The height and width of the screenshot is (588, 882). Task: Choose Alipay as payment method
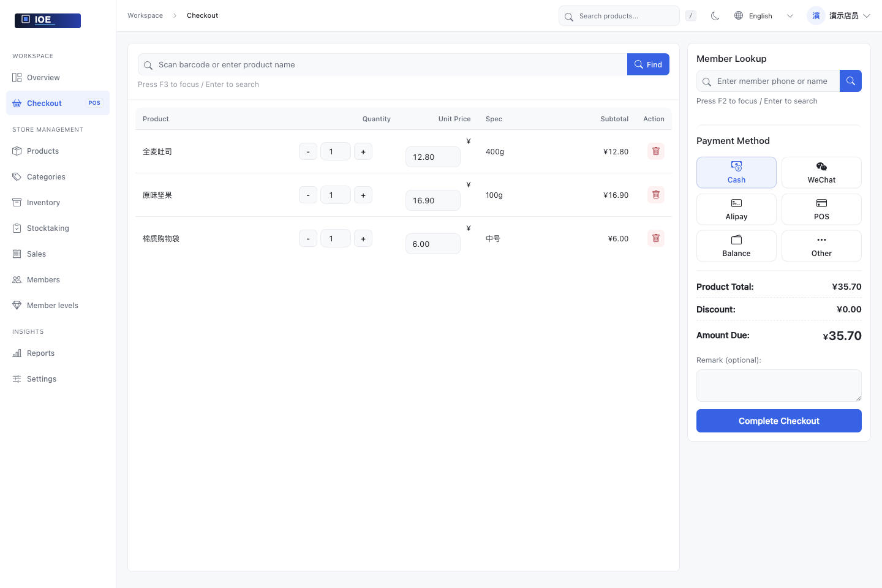click(x=736, y=209)
